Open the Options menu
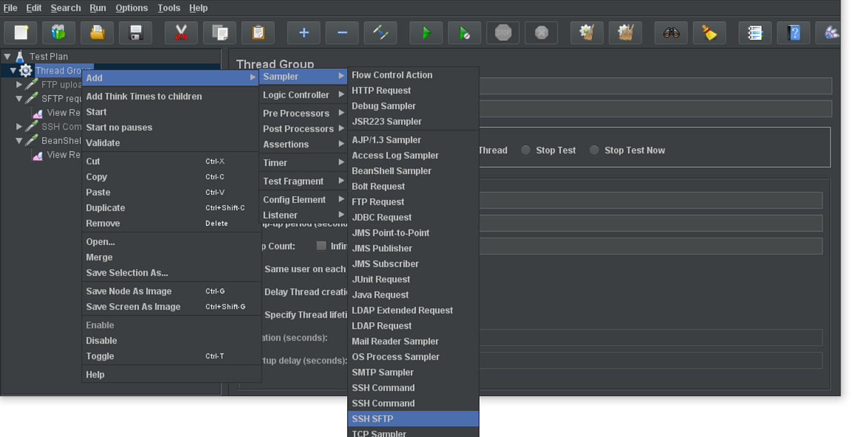868x437 pixels. coord(132,8)
